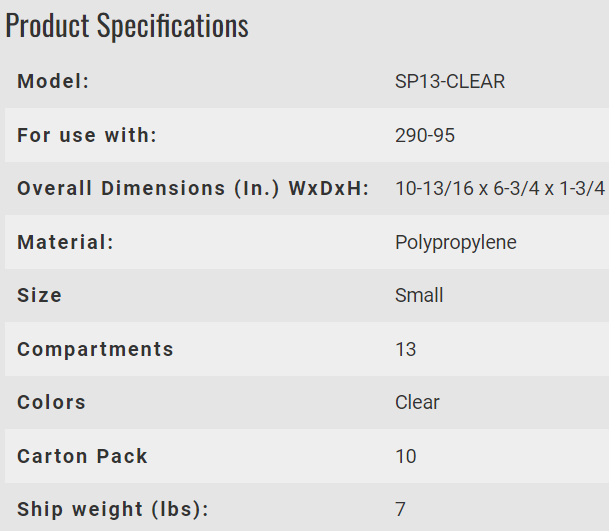Select the Polypropylene value
Screen dimensions: 609x531
tap(456, 243)
